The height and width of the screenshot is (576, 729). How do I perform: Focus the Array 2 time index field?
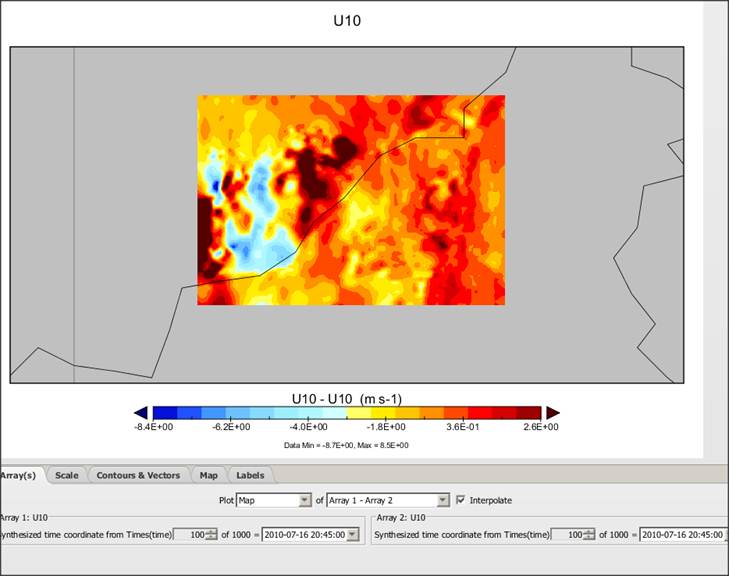point(567,535)
